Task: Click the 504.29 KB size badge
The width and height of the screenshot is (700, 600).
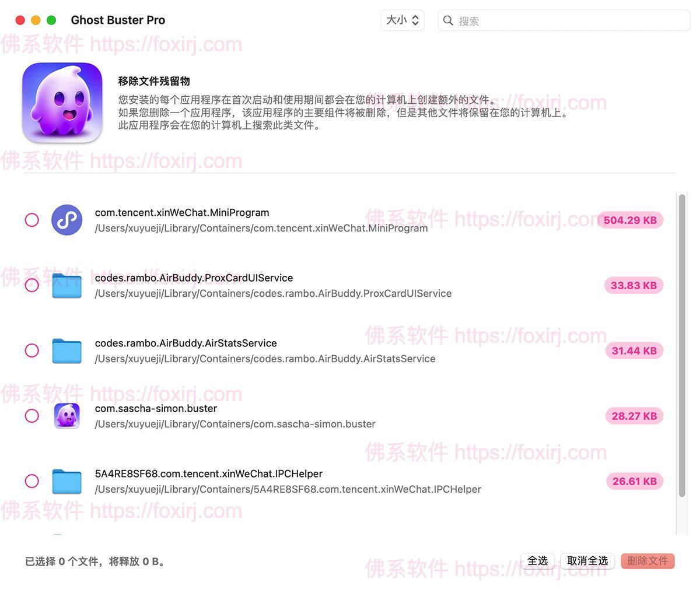Action: pos(629,220)
